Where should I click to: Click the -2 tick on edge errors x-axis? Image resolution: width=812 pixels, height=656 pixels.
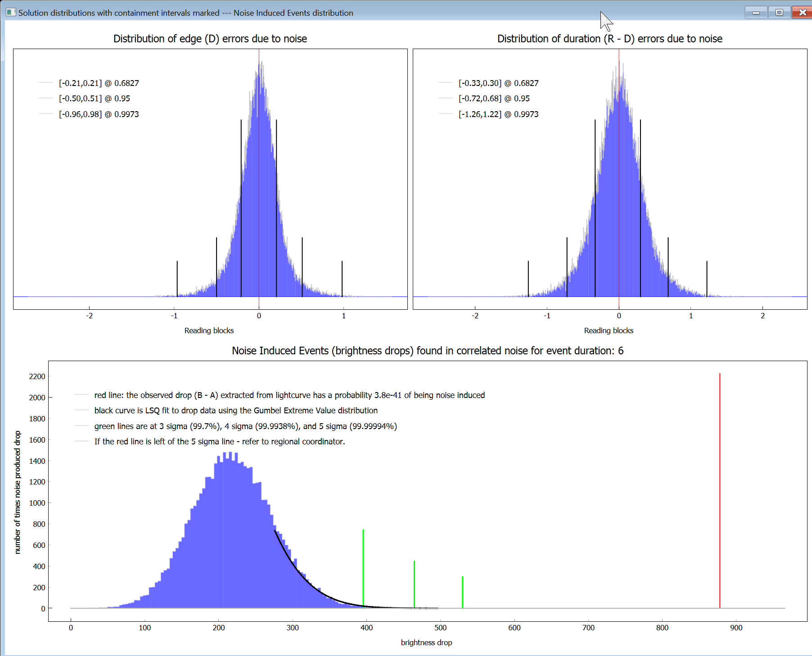pyautogui.click(x=90, y=316)
